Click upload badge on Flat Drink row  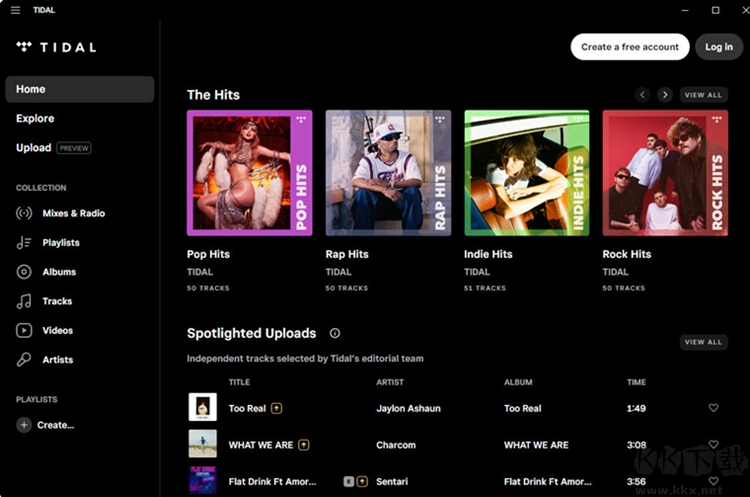(x=363, y=482)
